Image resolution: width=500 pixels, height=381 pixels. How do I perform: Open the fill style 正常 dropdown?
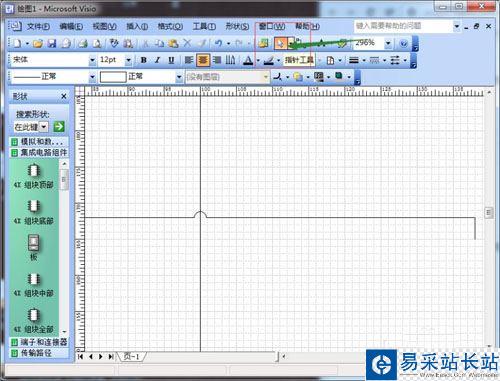pyautogui.click(x=179, y=77)
